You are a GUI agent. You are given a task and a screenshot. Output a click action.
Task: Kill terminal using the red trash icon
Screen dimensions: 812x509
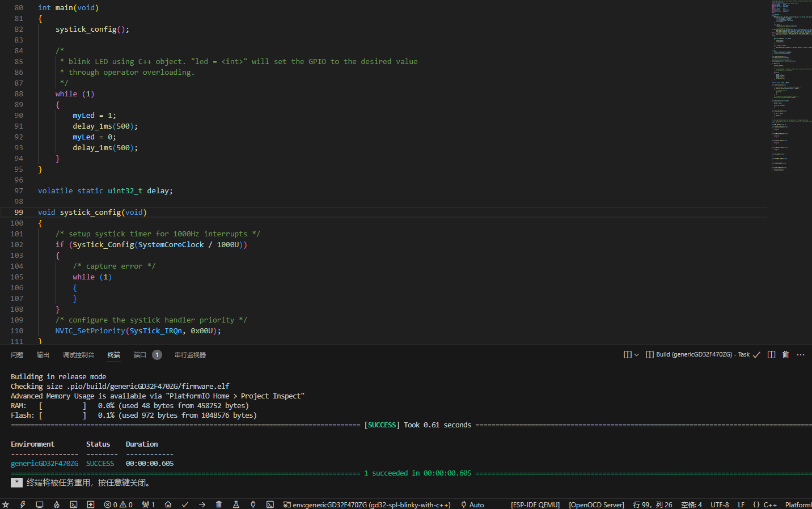pos(785,355)
